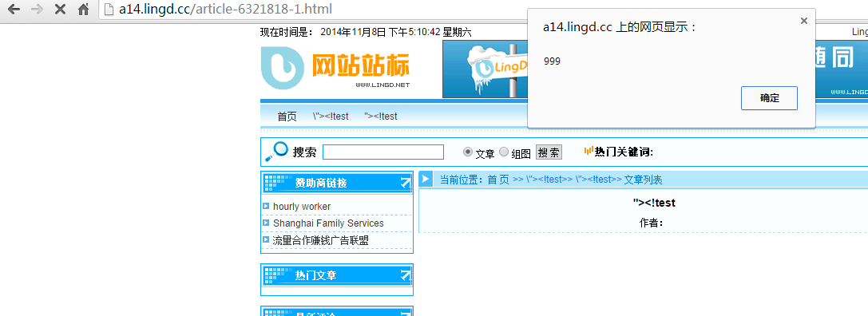
Task: Click 首页 in the breadcrumb
Action: tap(498, 180)
